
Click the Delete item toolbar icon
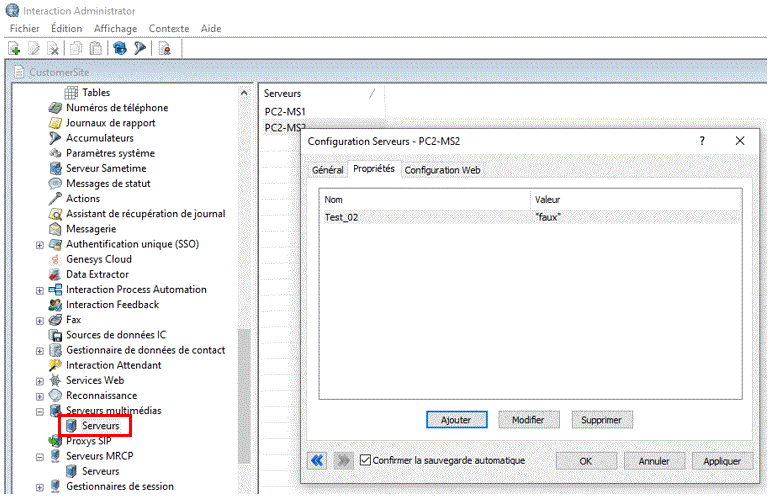[x=53, y=48]
